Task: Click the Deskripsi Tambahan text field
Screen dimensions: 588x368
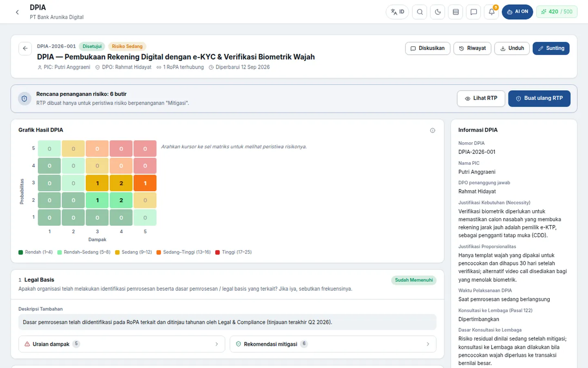Action: [227, 322]
